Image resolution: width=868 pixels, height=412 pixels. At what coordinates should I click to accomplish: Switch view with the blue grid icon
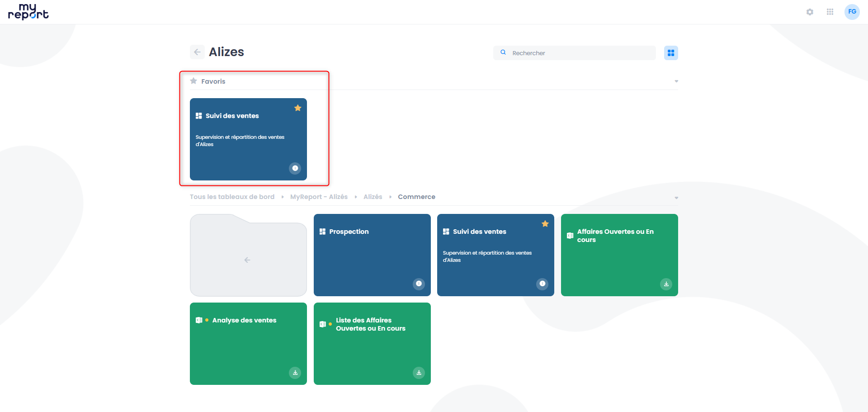(671, 53)
